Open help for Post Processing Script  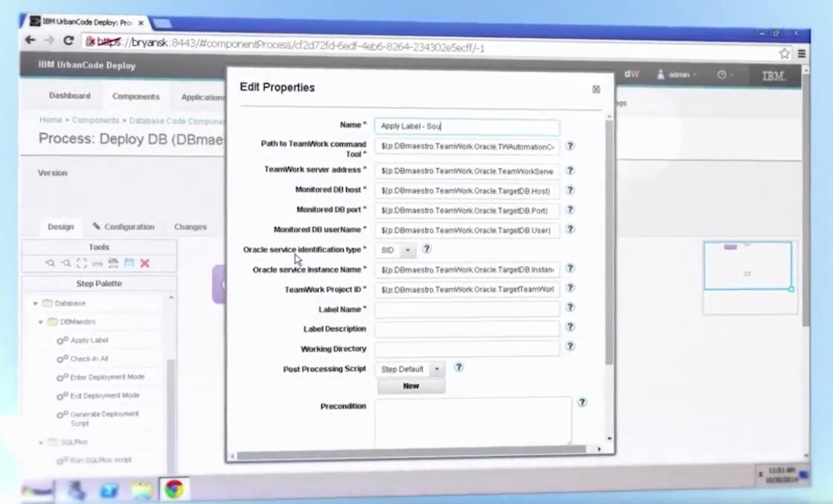458,367
